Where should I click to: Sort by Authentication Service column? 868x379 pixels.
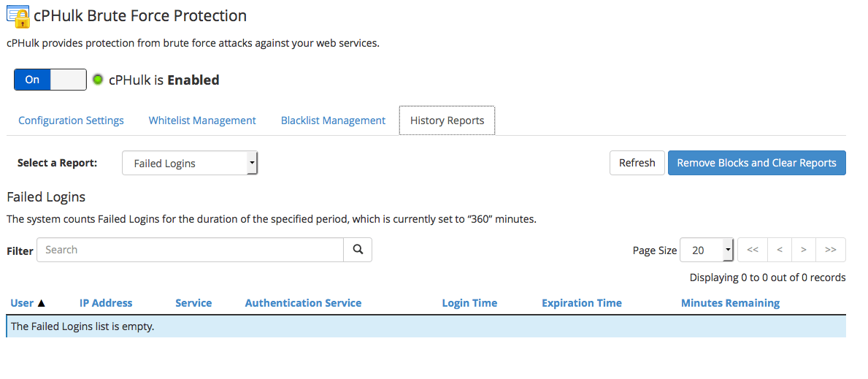(x=304, y=303)
